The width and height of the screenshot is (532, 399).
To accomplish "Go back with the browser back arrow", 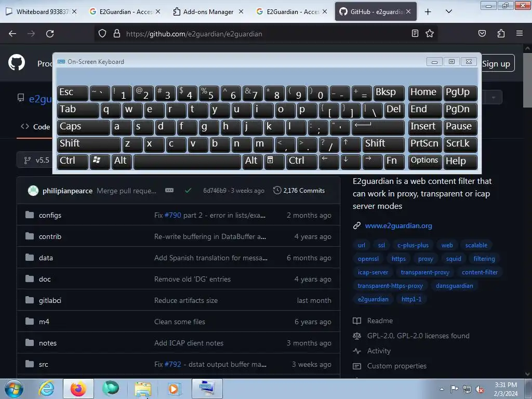I will point(12,34).
